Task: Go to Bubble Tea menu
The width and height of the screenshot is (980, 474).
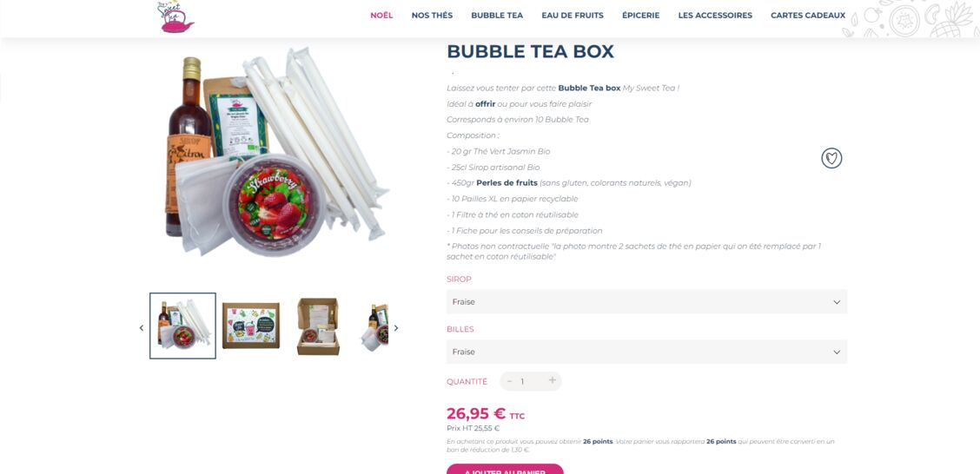Action: tap(497, 16)
